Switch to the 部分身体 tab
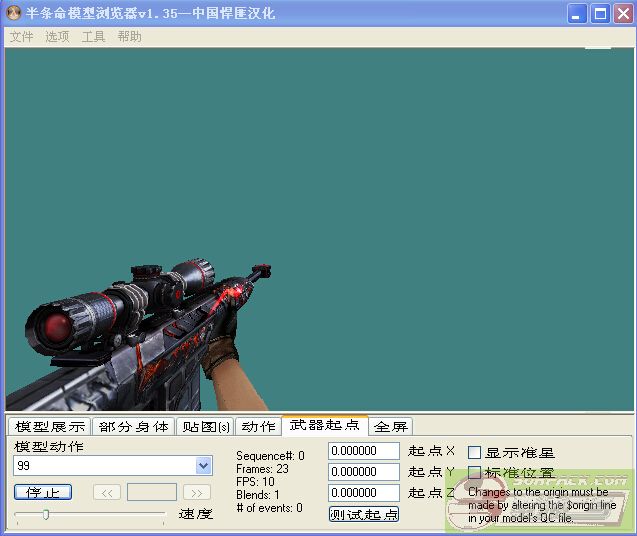Image resolution: width=637 pixels, height=536 pixels. pyautogui.click(x=134, y=427)
